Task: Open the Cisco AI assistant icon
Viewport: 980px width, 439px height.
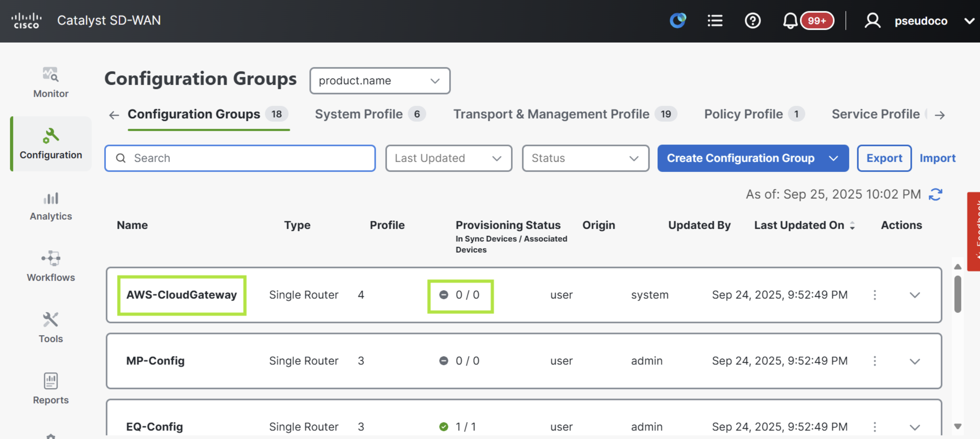Action: [678, 21]
